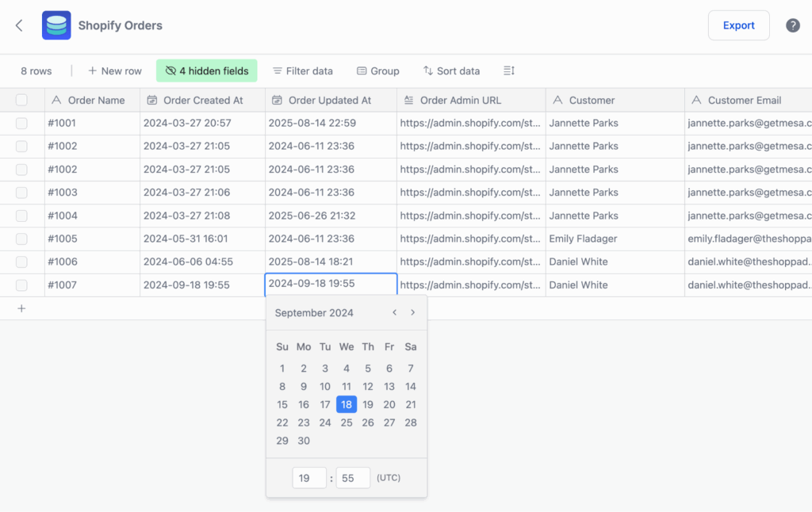Click Jannette Parks in the #1001 row
The width and height of the screenshot is (812, 512).
[x=615, y=123]
